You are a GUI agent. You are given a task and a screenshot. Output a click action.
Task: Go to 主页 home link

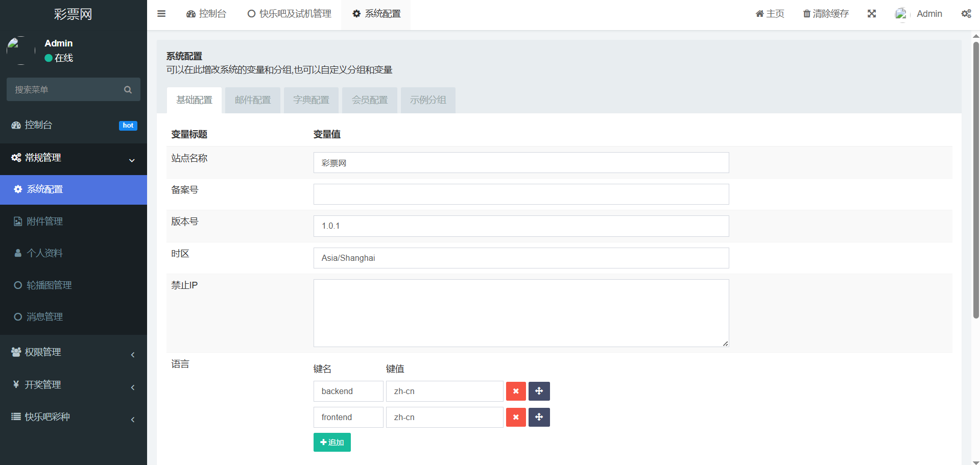(770, 14)
